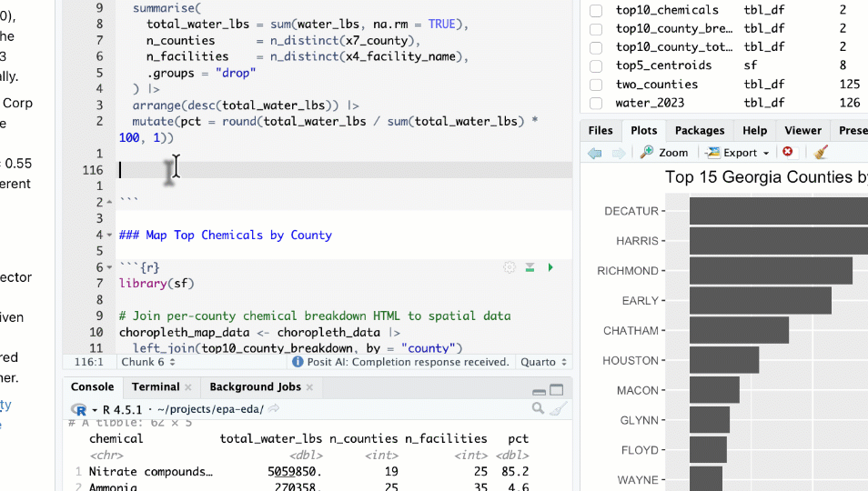Open the Chunk 6 navigation dropdown
Screen dimensions: 868x491
click(x=147, y=362)
